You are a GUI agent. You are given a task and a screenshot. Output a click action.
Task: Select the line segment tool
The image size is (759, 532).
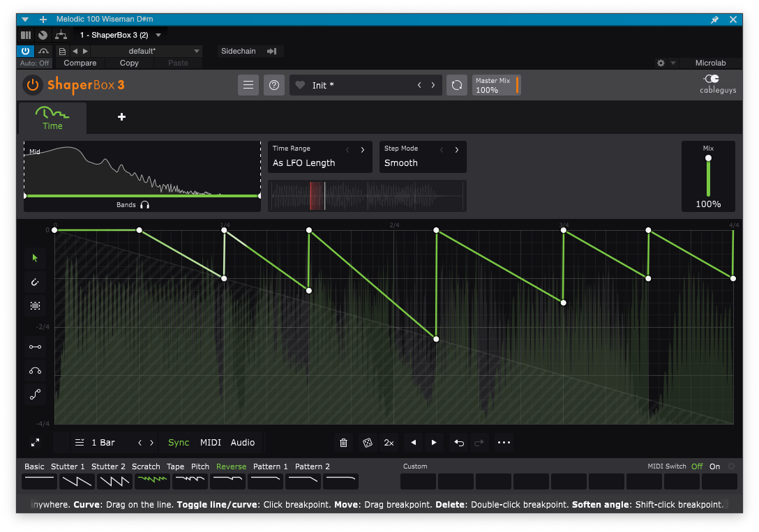pos(36,347)
